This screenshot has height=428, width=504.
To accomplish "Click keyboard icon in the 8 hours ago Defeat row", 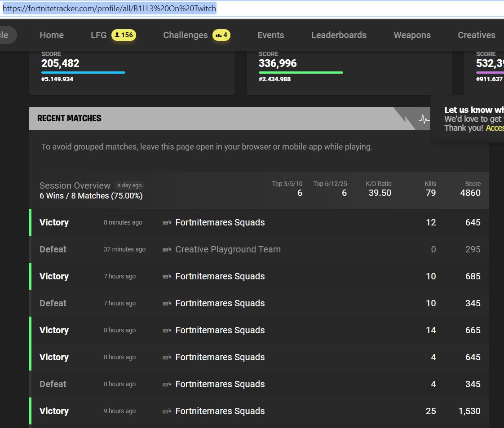I will click(167, 384).
